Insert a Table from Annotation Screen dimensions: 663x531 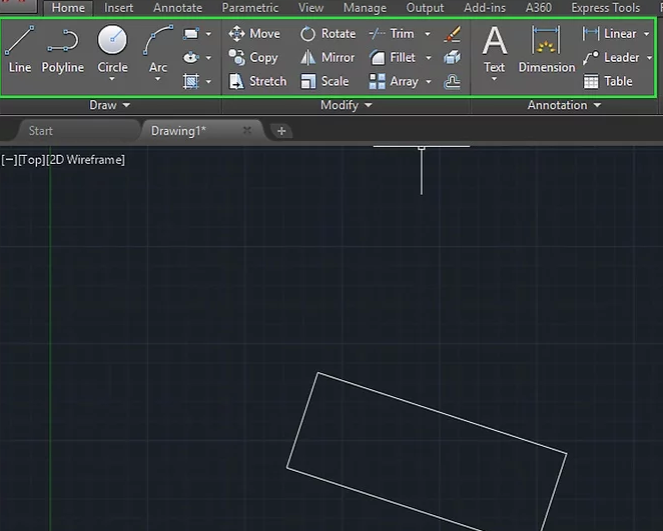(x=608, y=81)
